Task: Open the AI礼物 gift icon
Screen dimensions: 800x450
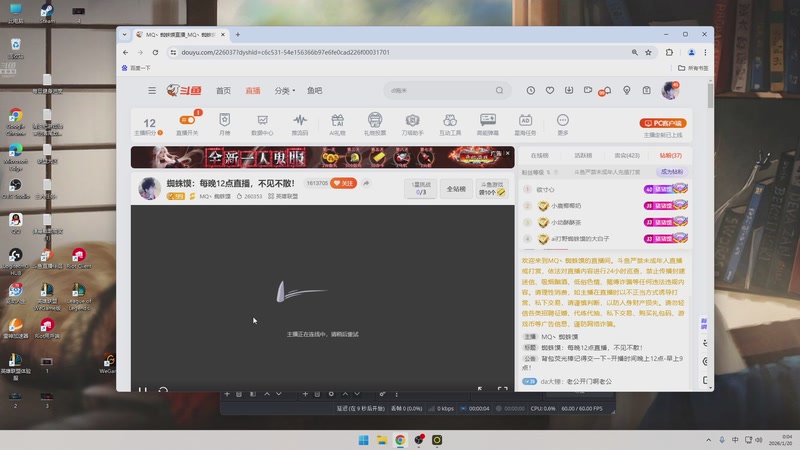Action: 337,124
